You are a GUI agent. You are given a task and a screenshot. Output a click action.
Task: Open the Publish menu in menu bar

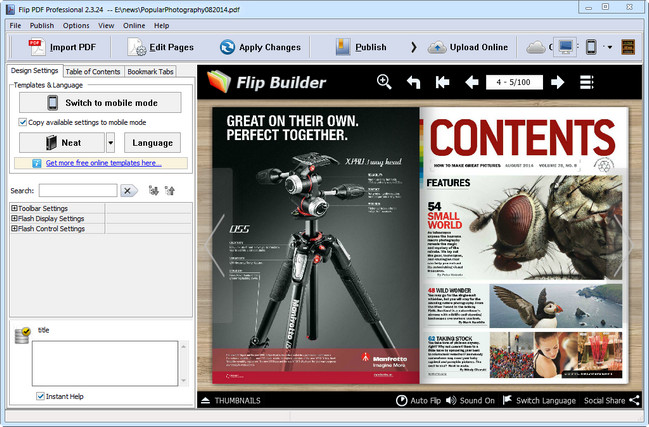click(42, 25)
